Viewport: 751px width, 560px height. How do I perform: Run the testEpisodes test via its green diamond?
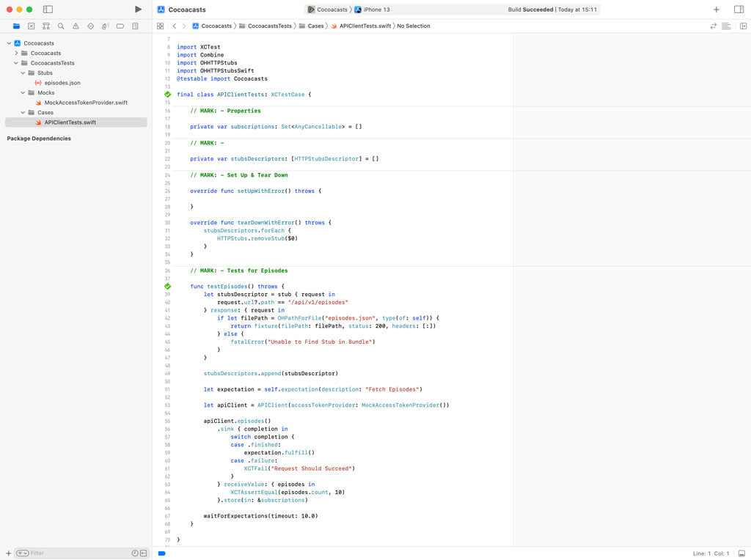point(167,286)
